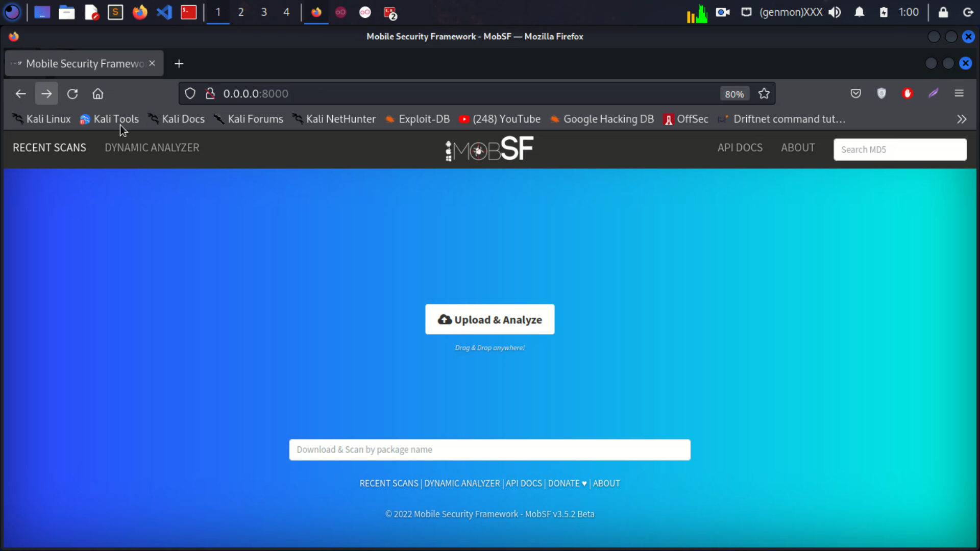Click the address bar URL 0.0.0.0:8000
The width and height of the screenshot is (980, 551).
coord(256,94)
